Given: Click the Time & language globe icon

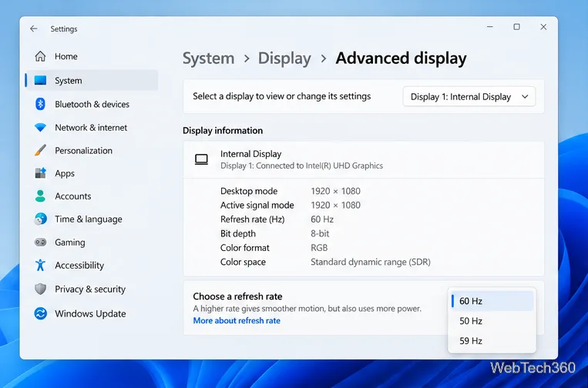Looking at the screenshot, I should (40, 219).
